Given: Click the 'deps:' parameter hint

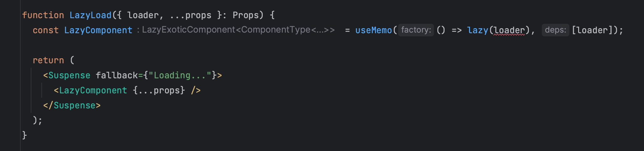Looking at the screenshot, I should [x=555, y=30].
